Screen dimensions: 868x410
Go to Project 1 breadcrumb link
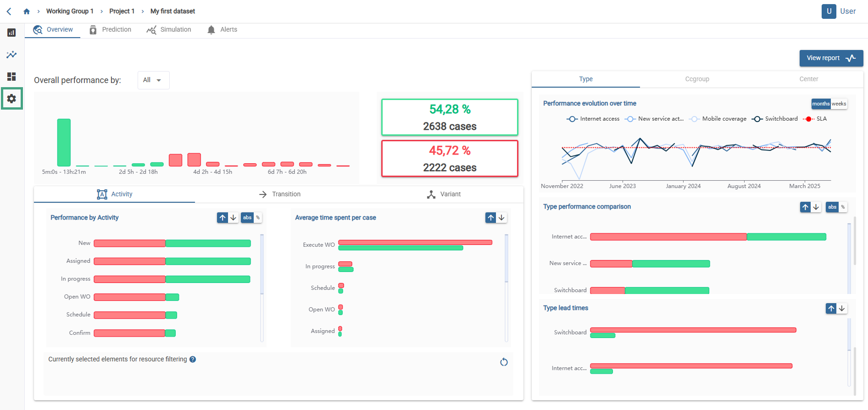pos(122,11)
